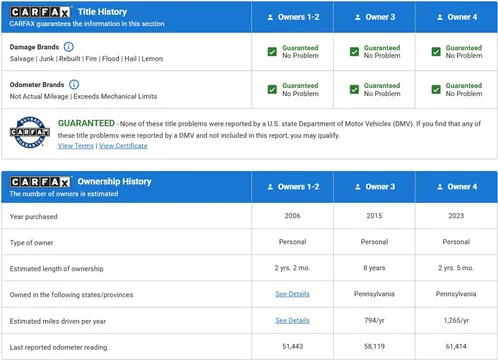Click the 2 yrs. 2 mo. ownership length
498x360 pixels.
(292, 268)
